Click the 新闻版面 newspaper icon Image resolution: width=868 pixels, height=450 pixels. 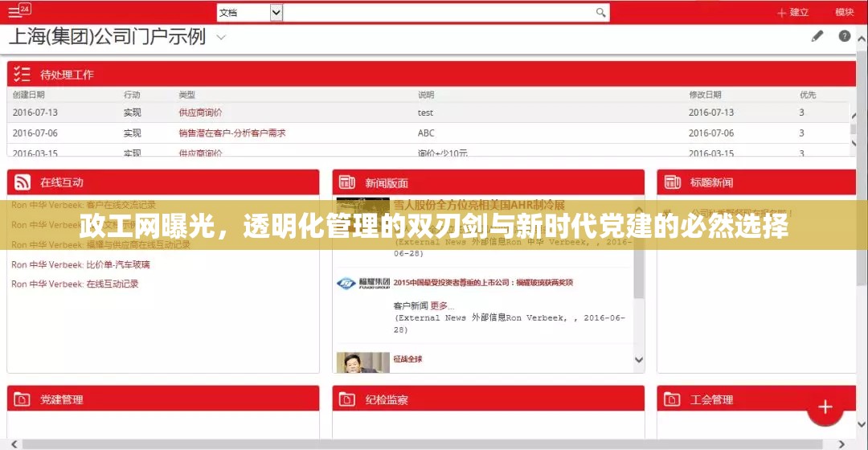point(347,182)
